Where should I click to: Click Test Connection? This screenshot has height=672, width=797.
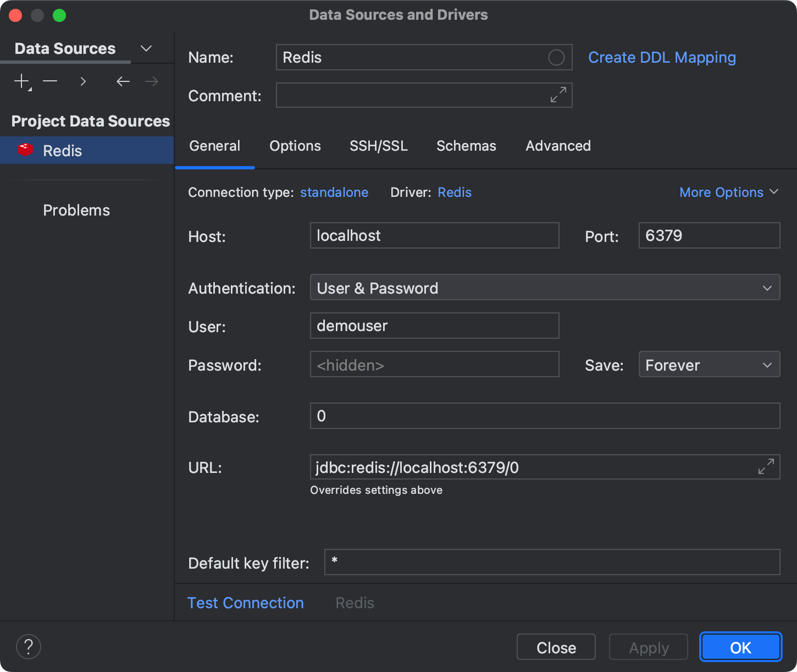(x=245, y=603)
